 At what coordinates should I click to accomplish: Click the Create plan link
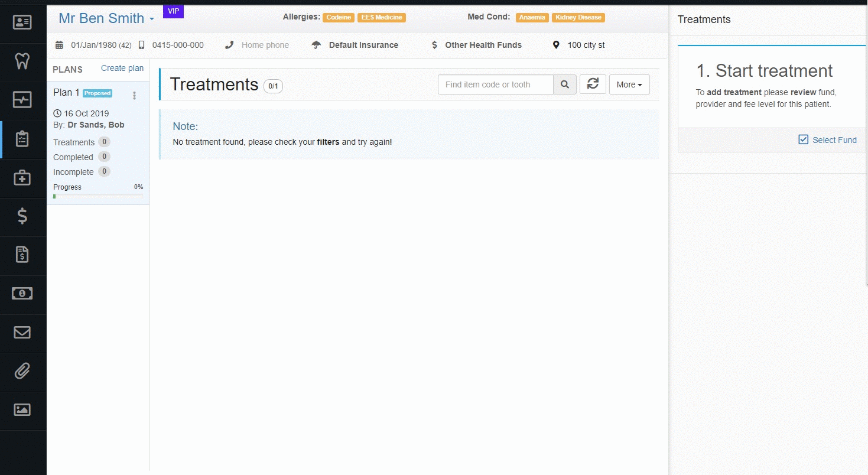pos(122,68)
